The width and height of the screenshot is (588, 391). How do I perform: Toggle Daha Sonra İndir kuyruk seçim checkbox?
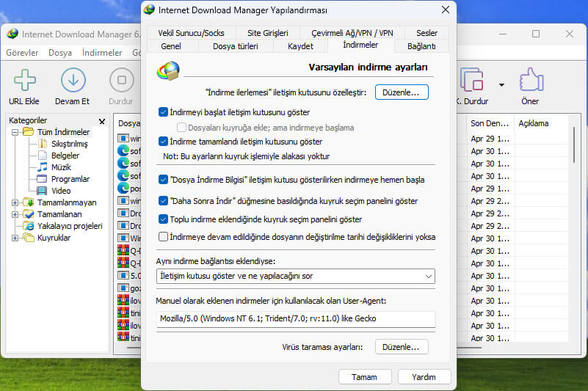coord(163,201)
